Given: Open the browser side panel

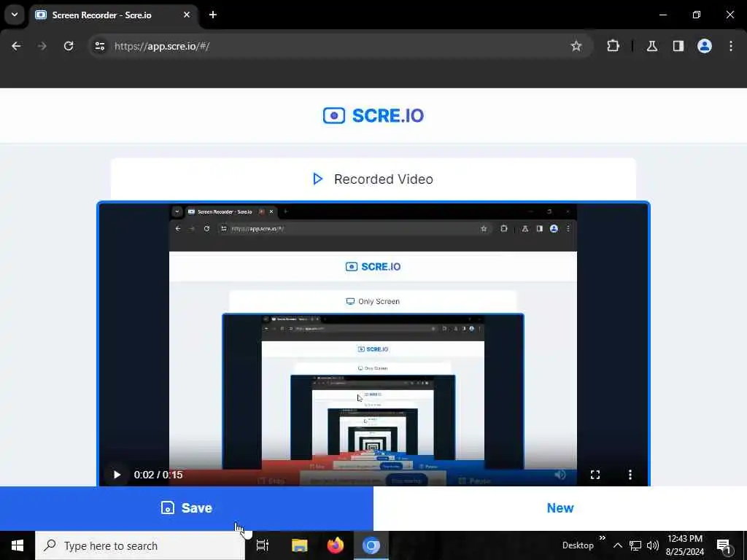Looking at the screenshot, I should 678,46.
